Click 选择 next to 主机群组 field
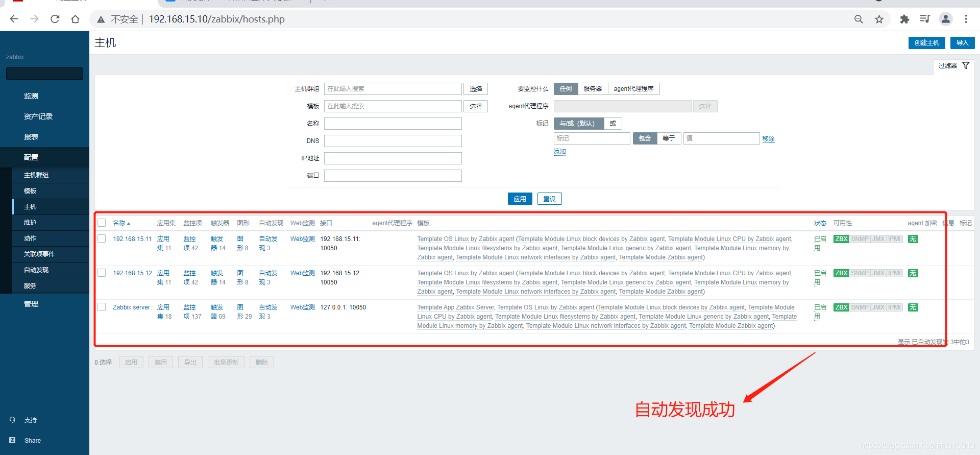Image resolution: width=980 pixels, height=455 pixels. tap(476, 89)
